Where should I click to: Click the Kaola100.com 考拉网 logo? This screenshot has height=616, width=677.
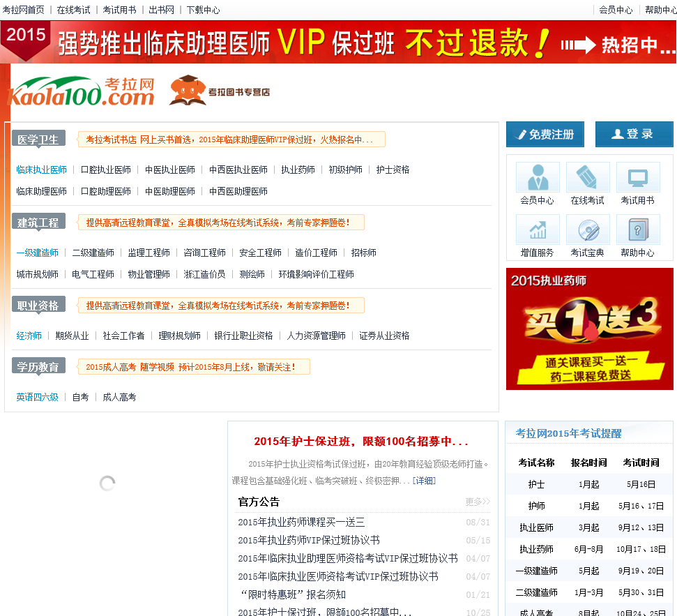(x=81, y=91)
